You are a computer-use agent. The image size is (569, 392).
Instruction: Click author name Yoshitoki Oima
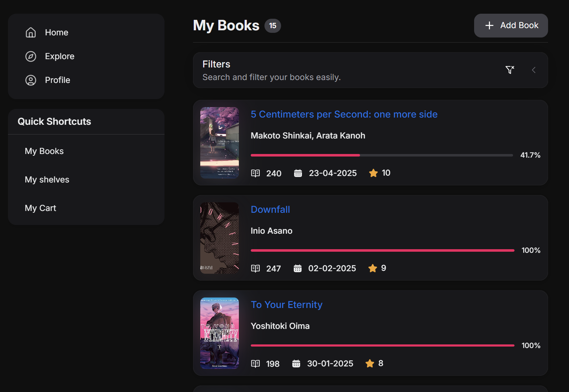(x=280, y=326)
